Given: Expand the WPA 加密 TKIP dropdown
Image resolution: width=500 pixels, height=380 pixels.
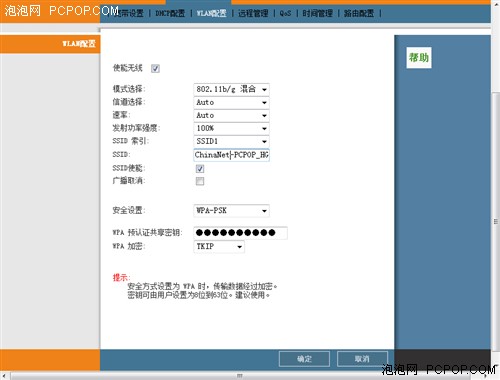Looking at the screenshot, I should [219, 247].
